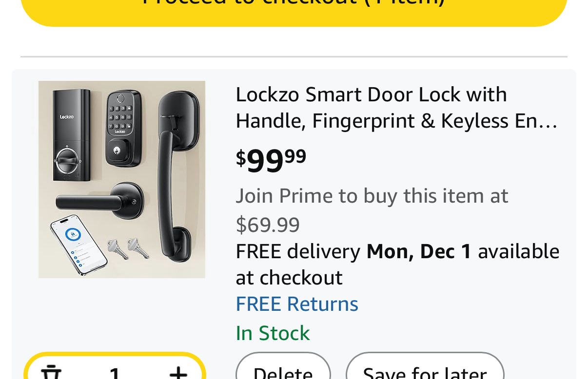Click the green In Stock label
Viewport: 588px width, 379px height.
273,333
